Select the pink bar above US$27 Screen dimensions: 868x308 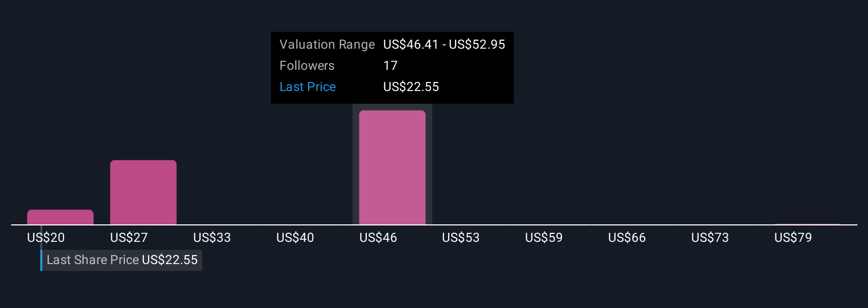click(x=143, y=192)
